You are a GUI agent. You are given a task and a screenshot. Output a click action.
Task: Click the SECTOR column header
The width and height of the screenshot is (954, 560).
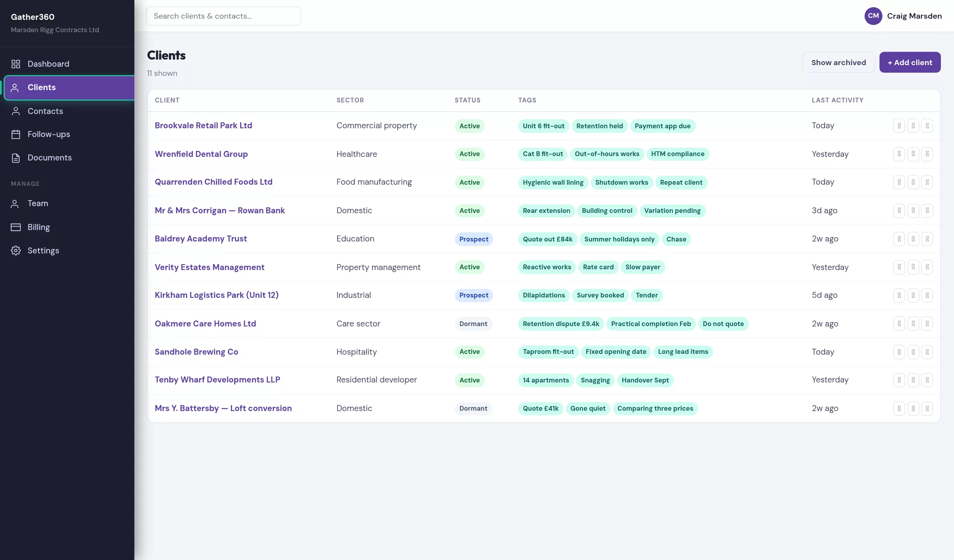click(350, 100)
